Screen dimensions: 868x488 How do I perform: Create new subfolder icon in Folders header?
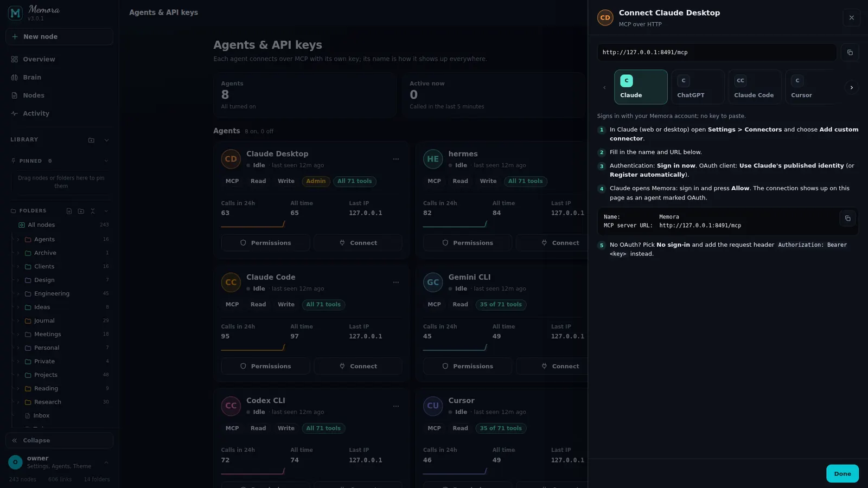[x=81, y=211]
